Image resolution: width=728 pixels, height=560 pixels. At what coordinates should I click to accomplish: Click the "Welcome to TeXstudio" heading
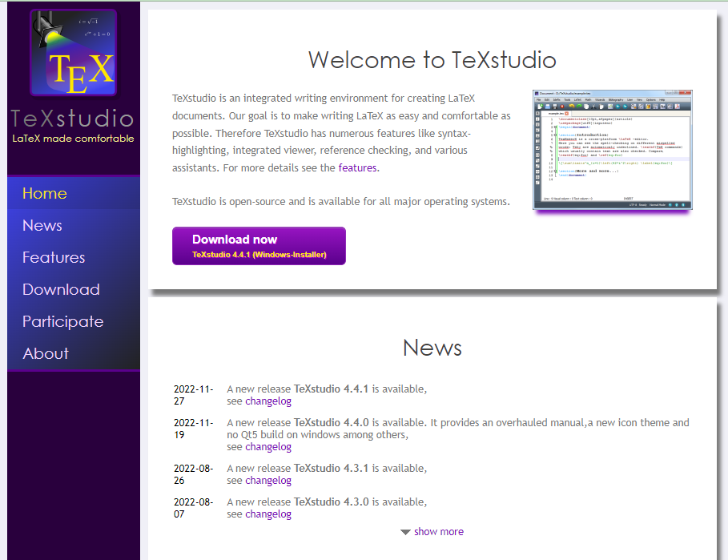point(432,60)
